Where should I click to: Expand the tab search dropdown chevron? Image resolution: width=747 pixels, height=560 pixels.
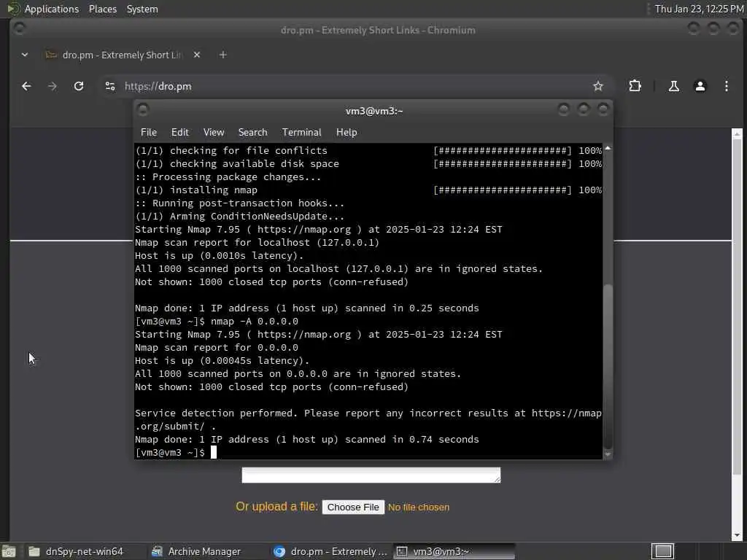pyautogui.click(x=25, y=55)
